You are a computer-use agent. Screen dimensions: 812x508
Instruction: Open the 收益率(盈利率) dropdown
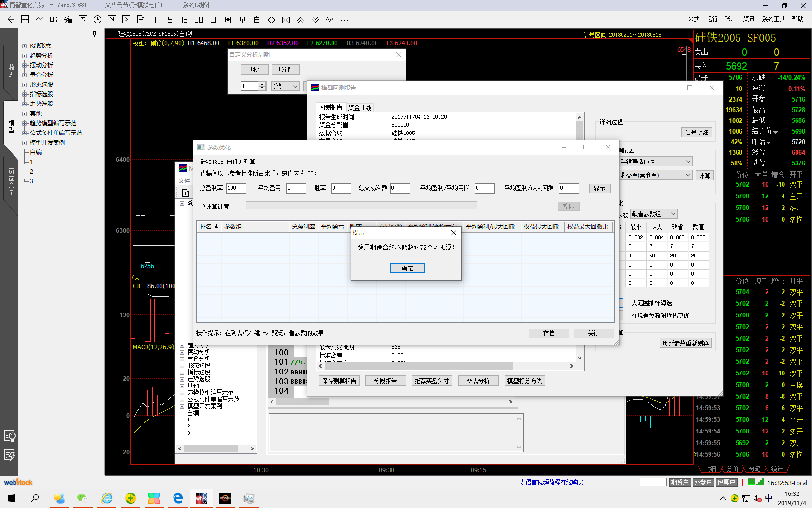(655, 175)
